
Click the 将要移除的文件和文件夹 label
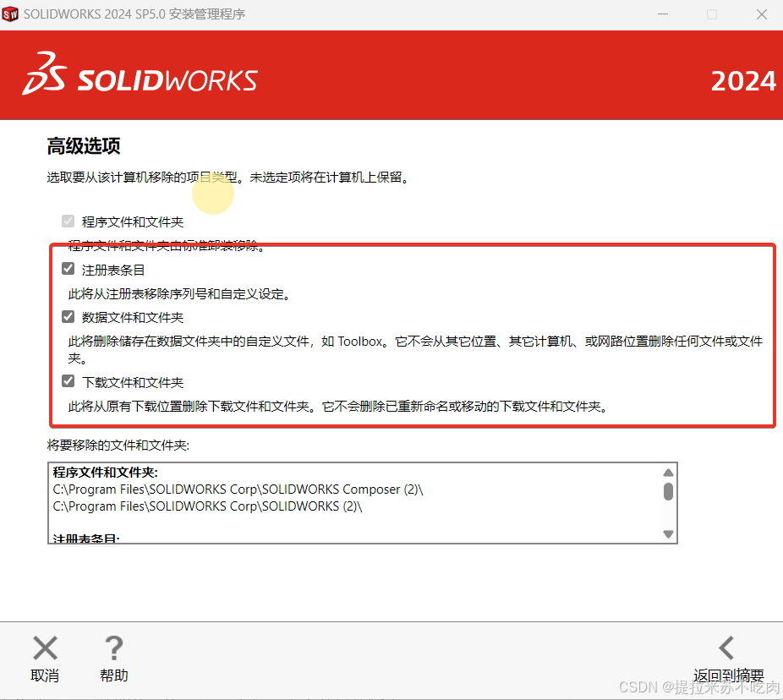(x=118, y=445)
